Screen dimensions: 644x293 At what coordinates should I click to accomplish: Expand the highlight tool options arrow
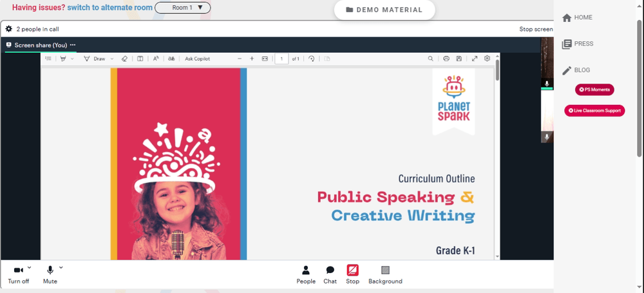pos(72,59)
